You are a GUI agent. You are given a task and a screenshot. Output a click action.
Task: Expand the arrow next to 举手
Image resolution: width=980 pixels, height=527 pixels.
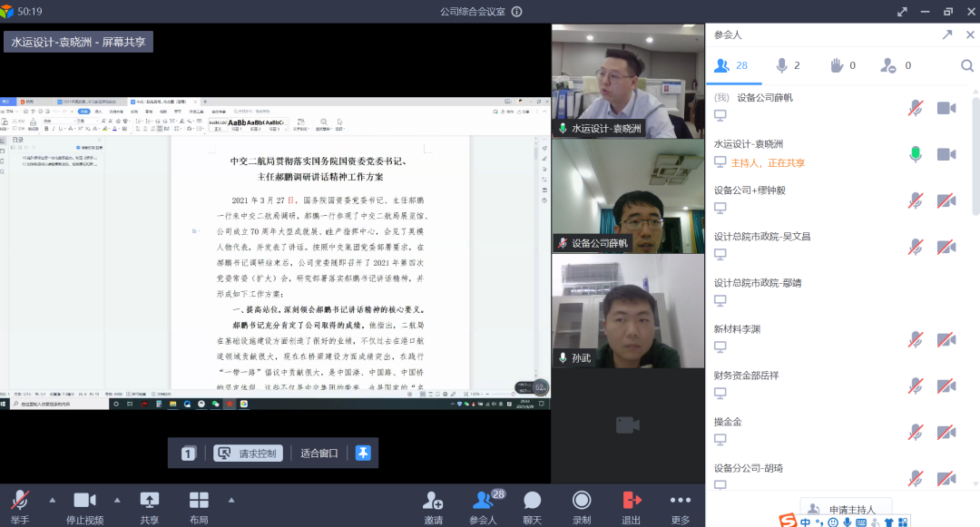tap(52, 500)
